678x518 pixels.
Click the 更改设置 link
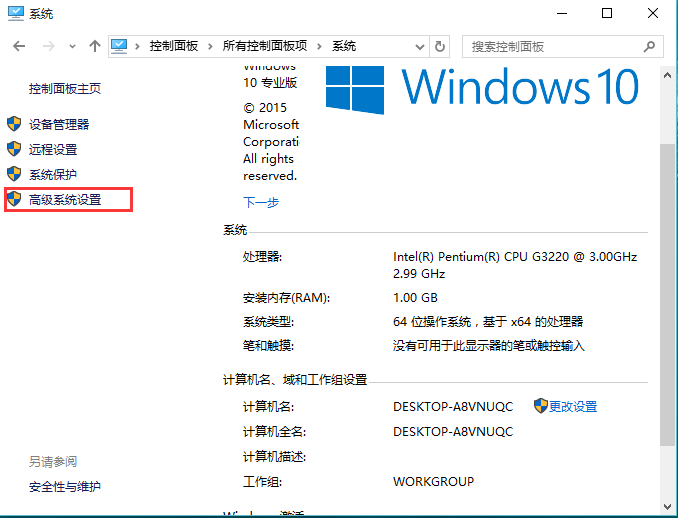[573, 406]
